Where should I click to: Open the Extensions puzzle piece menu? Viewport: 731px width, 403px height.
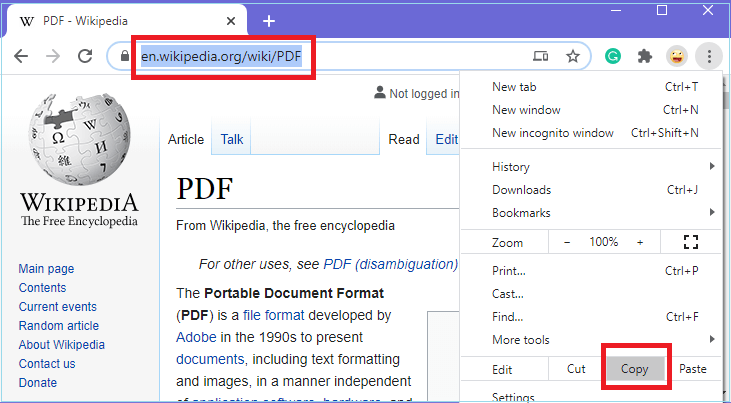click(x=646, y=56)
